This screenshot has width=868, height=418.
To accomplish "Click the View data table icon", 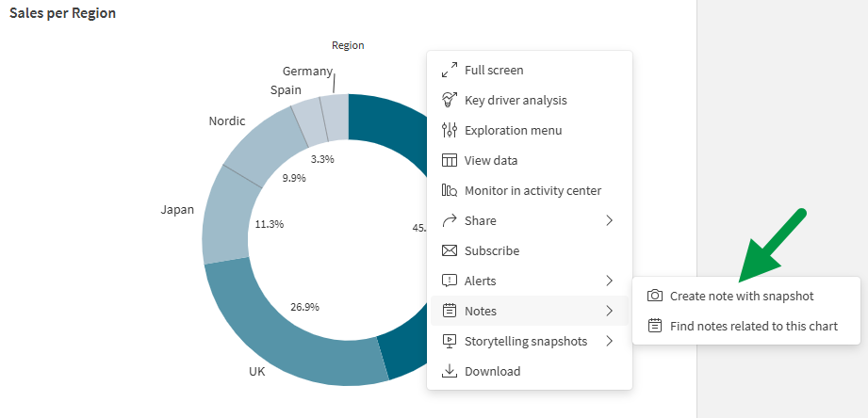I will tap(450, 160).
